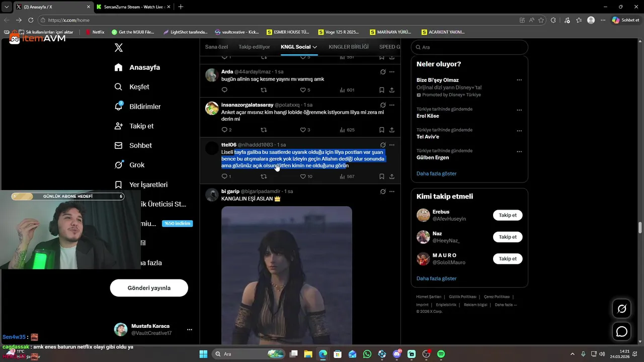Open options for Bize Bi'şey Olmaz promo

click(519, 80)
